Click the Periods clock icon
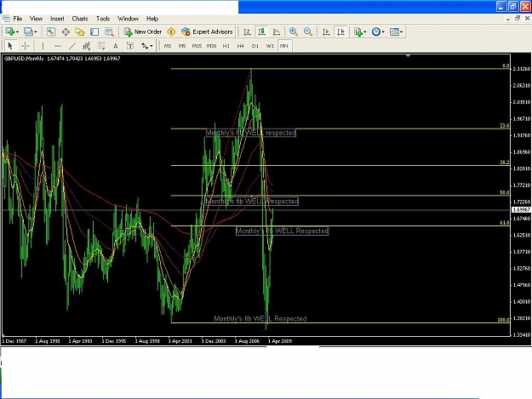The width and height of the screenshot is (532, 399). click(375, 31)
